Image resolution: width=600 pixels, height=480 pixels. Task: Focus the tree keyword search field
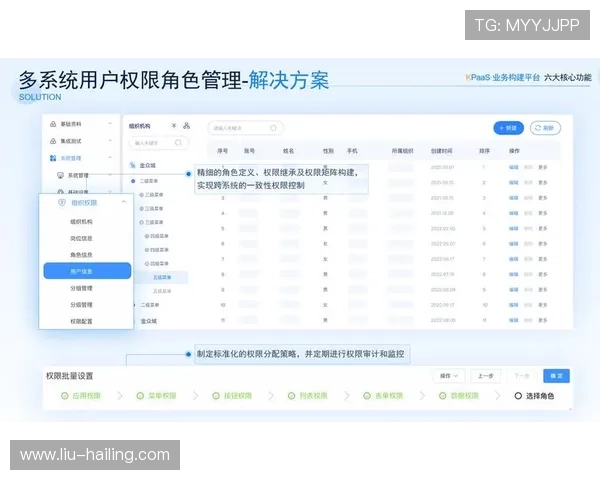point(159,143)
